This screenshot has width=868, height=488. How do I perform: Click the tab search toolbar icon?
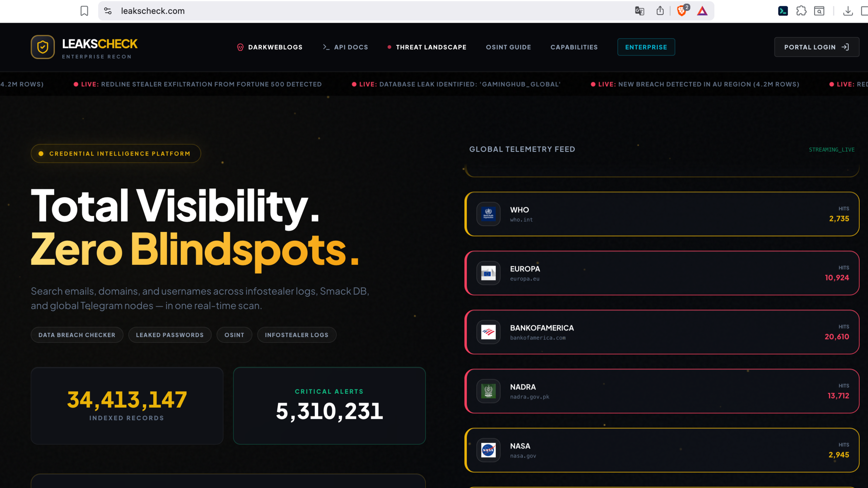(819, 11)
